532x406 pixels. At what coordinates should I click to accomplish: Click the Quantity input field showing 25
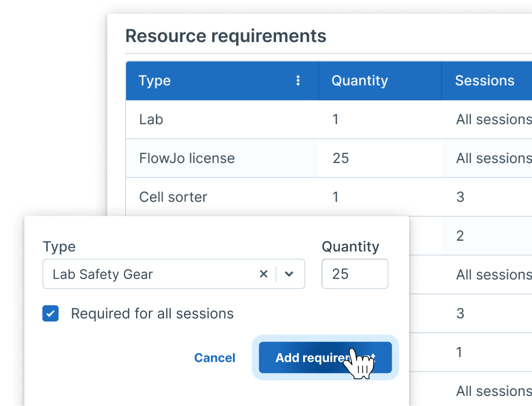pyautogui.click(x=354, y=274)
